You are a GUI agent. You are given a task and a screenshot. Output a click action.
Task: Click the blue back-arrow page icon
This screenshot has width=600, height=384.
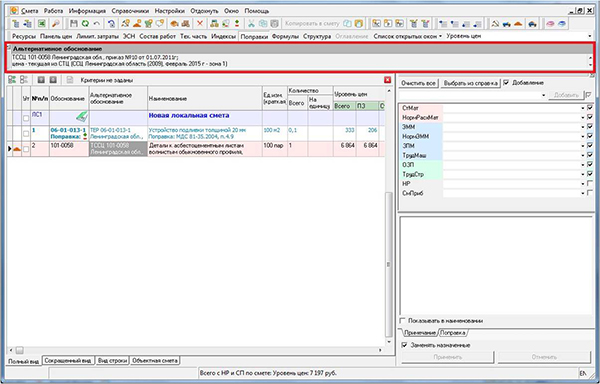(x=111, y=24)
